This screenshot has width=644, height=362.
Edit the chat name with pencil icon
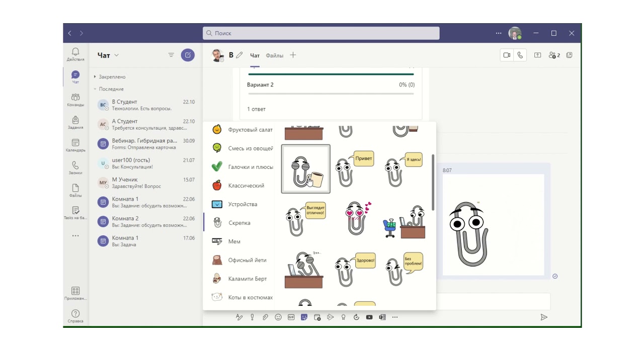tap(239, 55)
